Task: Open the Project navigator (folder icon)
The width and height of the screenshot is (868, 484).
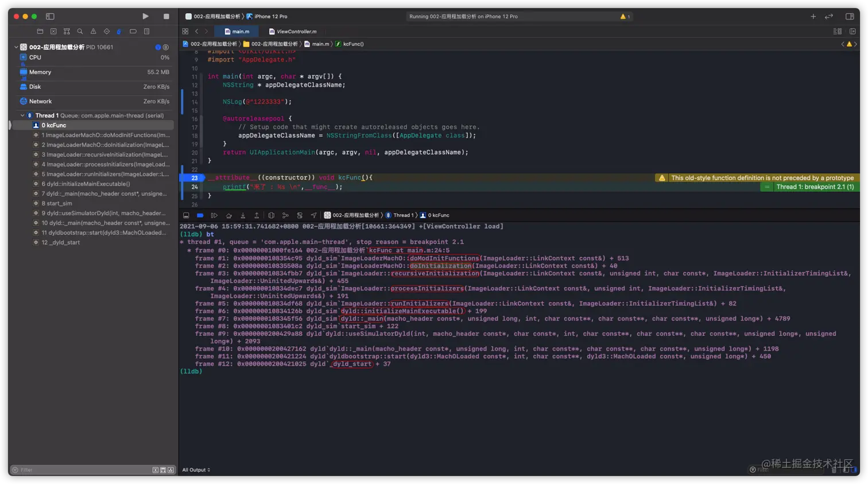Action: [40, 32]
